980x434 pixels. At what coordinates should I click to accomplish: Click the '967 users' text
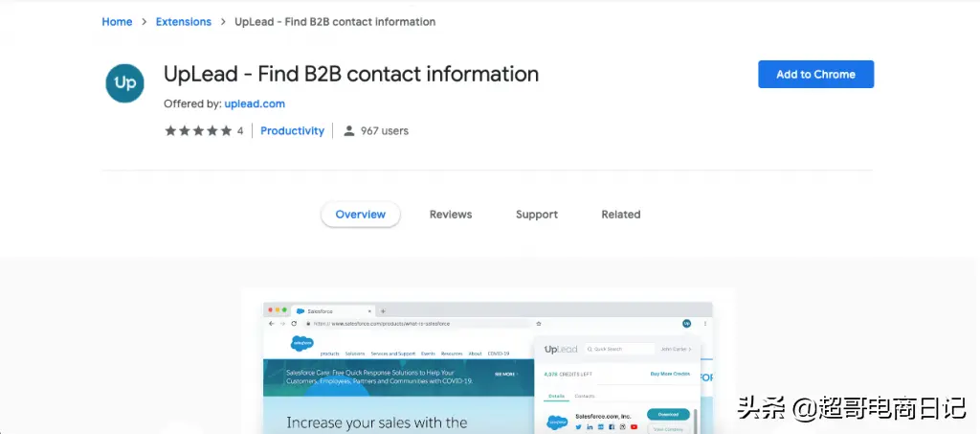[x=385, y=130]
